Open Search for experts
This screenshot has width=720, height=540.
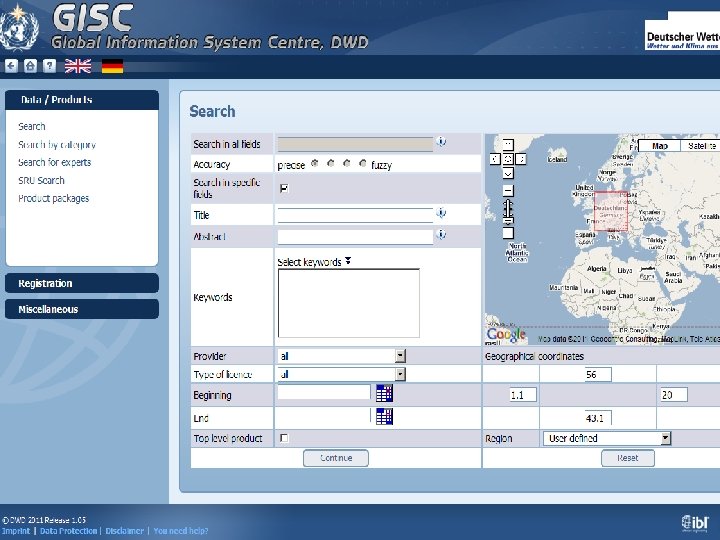coord(55,163)
